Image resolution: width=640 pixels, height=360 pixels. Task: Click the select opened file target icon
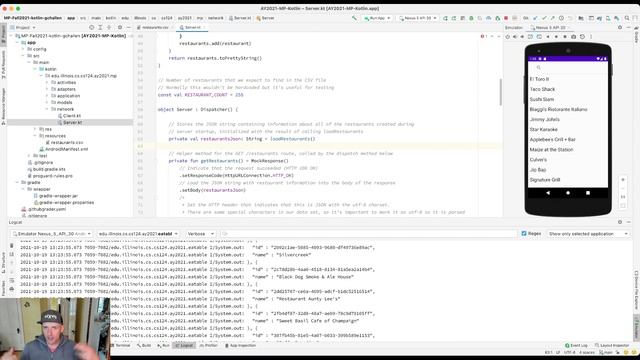click(x=91, y=27)
